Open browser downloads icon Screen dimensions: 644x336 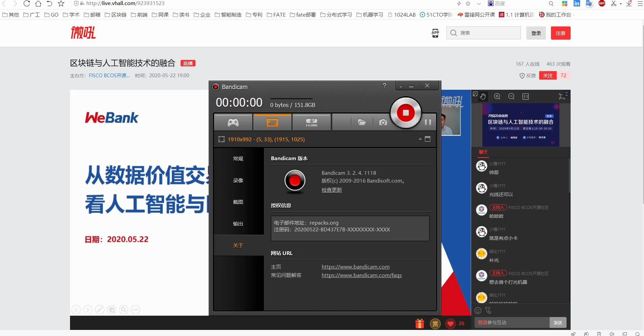coord(629,3)
